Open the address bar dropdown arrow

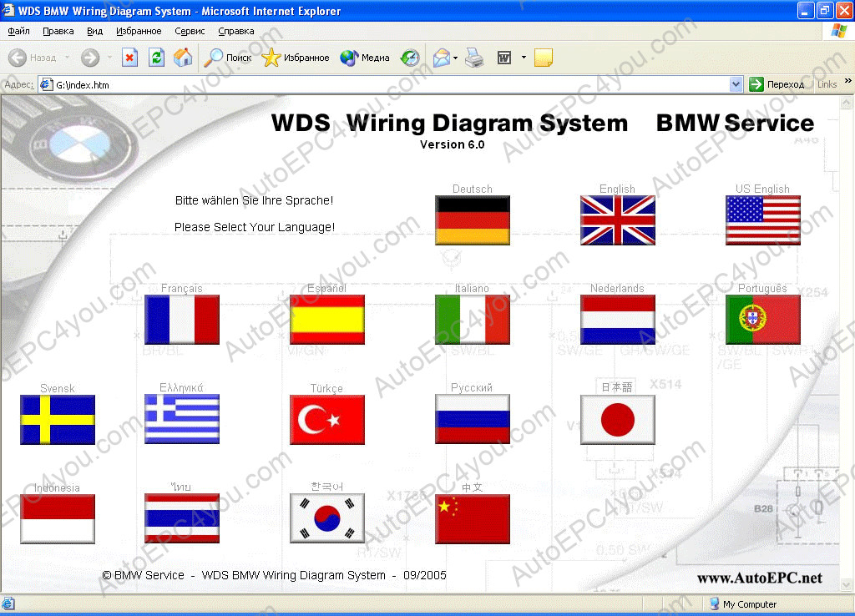coord(736,84)
